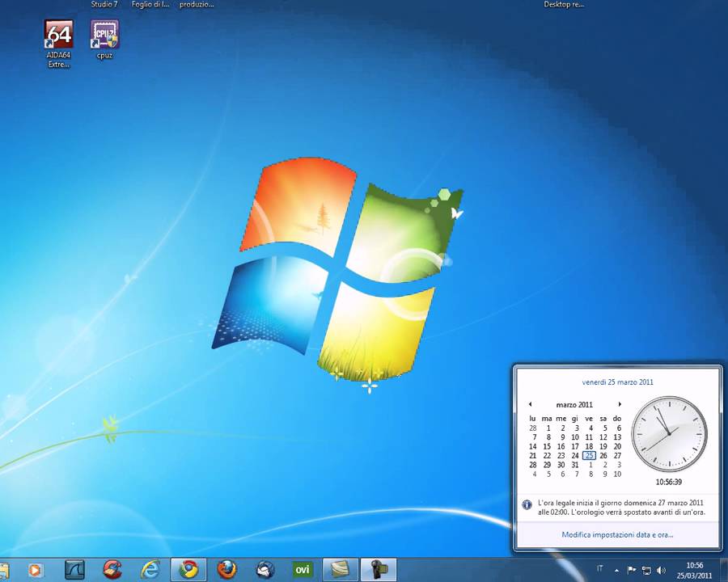Open the volume speaker tray icon

pos(661,570)
